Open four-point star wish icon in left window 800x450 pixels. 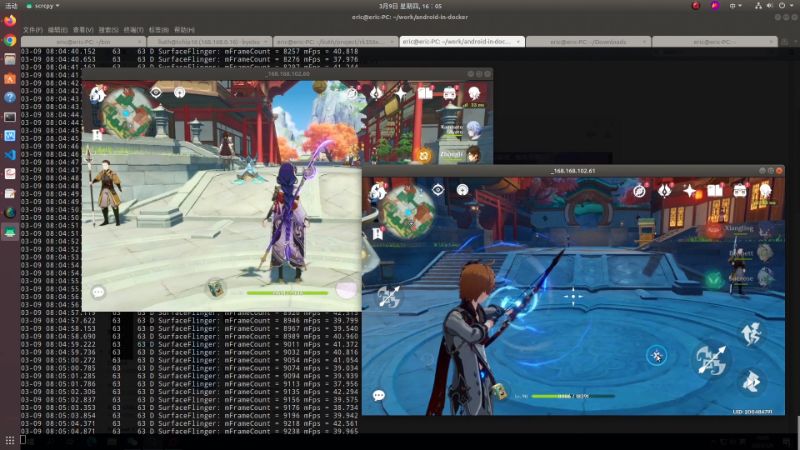tap(401, 93)
